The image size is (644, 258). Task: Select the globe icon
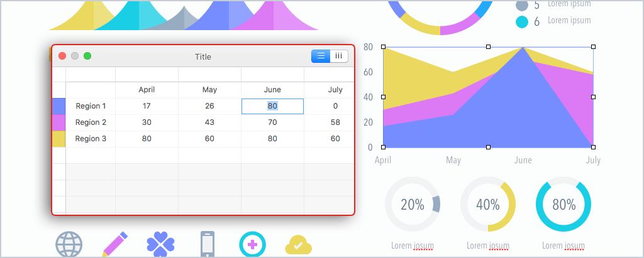[x=69, y=245]
